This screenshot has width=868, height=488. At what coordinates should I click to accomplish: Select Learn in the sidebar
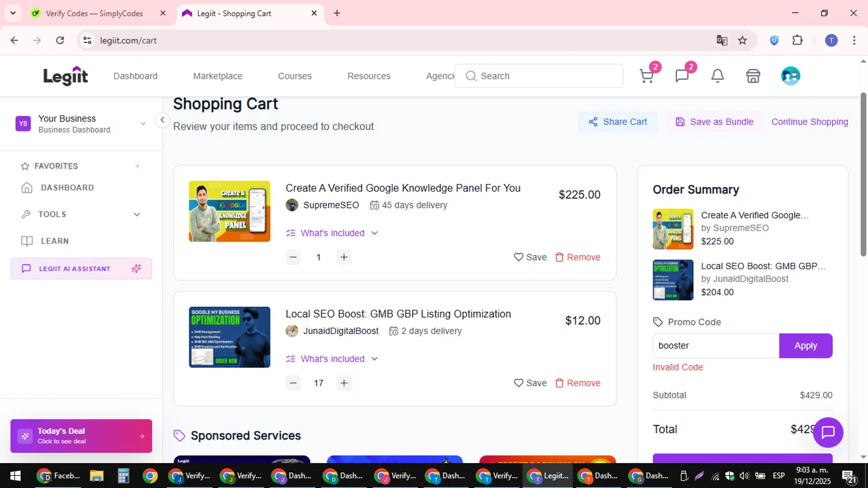55,241
